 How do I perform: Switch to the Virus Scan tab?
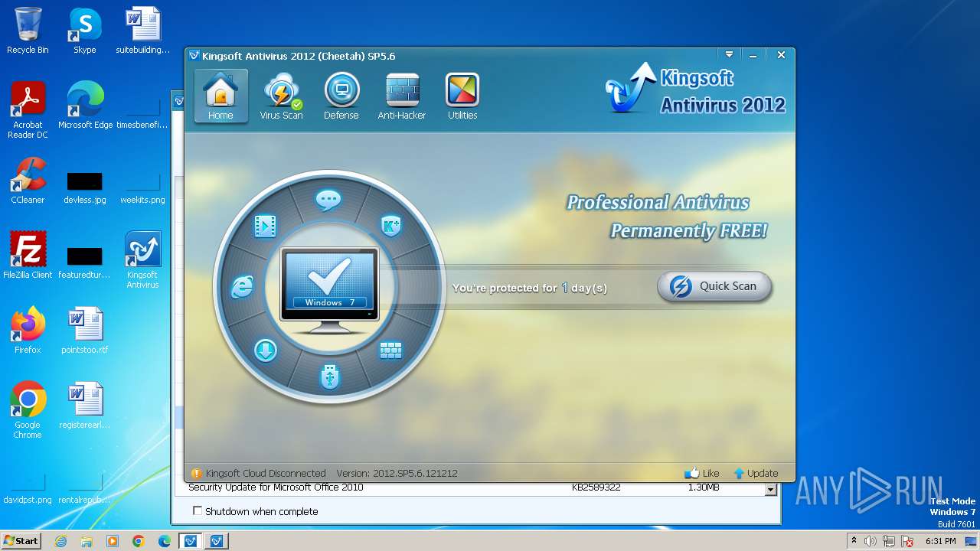pyautogui.click(x=281, y=96)
